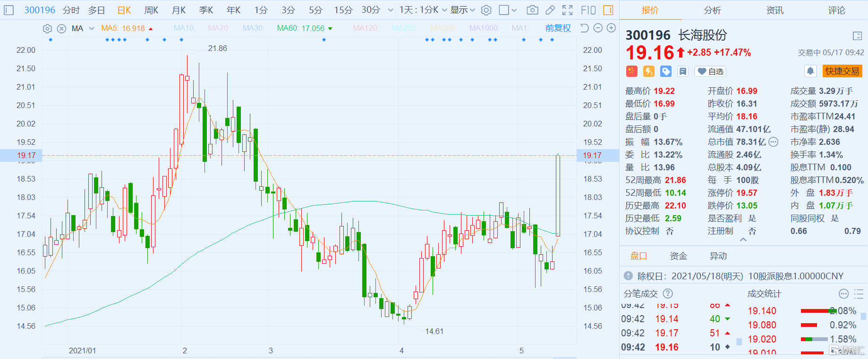Screen dimensions: 868x359
Task: Switch 成交统计 to list view icon
Action: tap(859, 294)
